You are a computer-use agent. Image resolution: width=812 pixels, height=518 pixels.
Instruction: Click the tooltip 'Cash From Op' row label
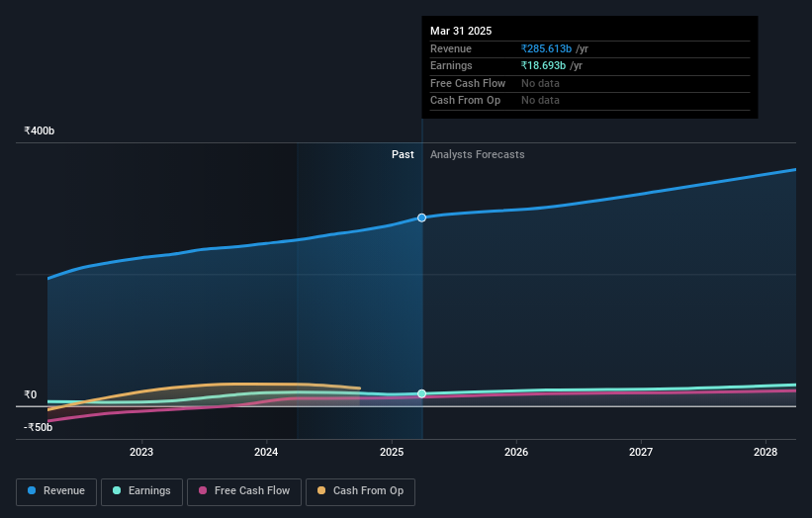coord(465,101)
